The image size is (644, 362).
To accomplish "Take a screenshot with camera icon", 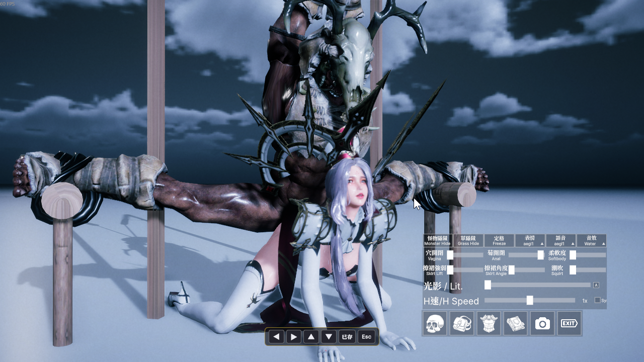I will pos(542,323).
